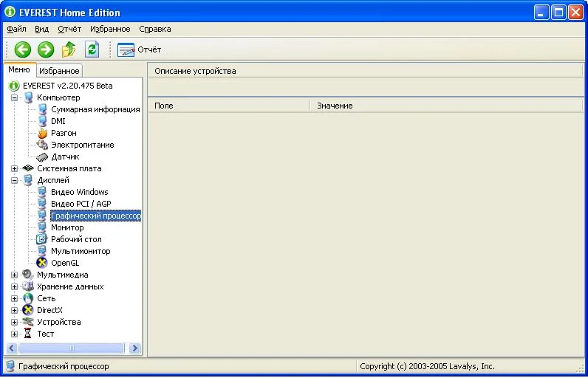This screenshot has width=588, height=378.
Task: Switch to the Меню tab
Action: tap(19, 69)
